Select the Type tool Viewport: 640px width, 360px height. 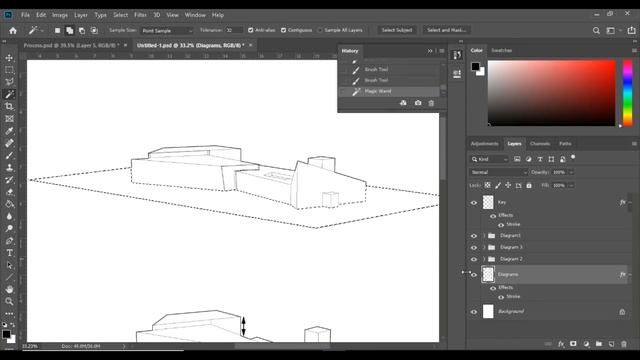[9, 253]
